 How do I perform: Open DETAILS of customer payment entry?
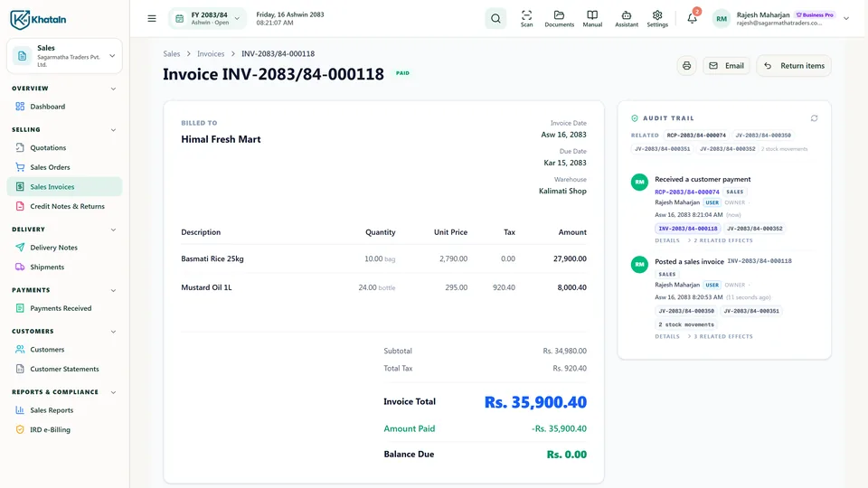667,240
